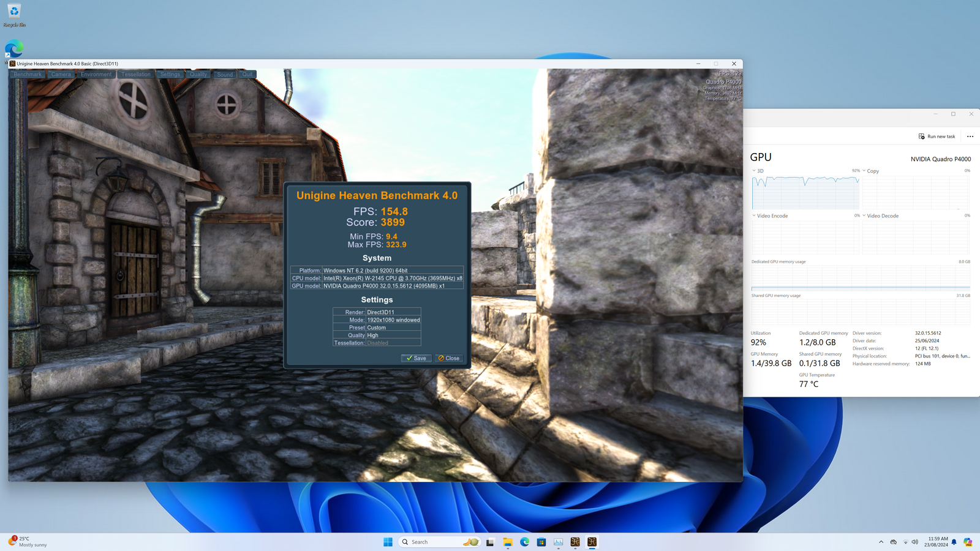Click the Shared GPU memory 0.1/31.8 GB value

point(820,363)
